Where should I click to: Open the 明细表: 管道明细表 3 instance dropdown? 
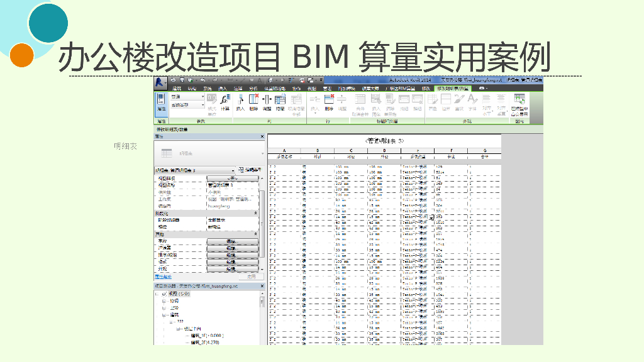tap(195, 170)
